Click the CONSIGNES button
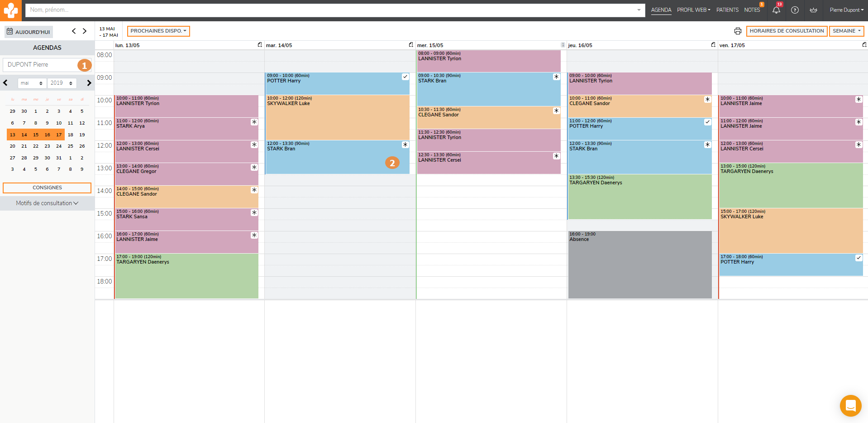868x423 pixels. click(x=47, y=188)
